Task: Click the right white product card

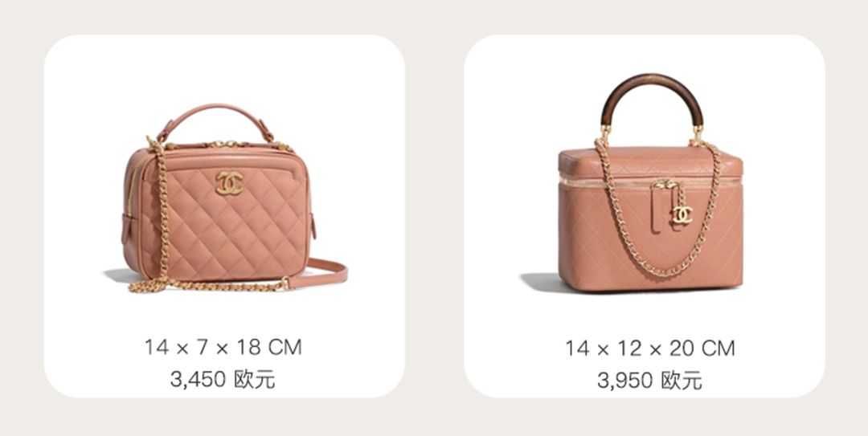Action: click(x=645, y=216)
